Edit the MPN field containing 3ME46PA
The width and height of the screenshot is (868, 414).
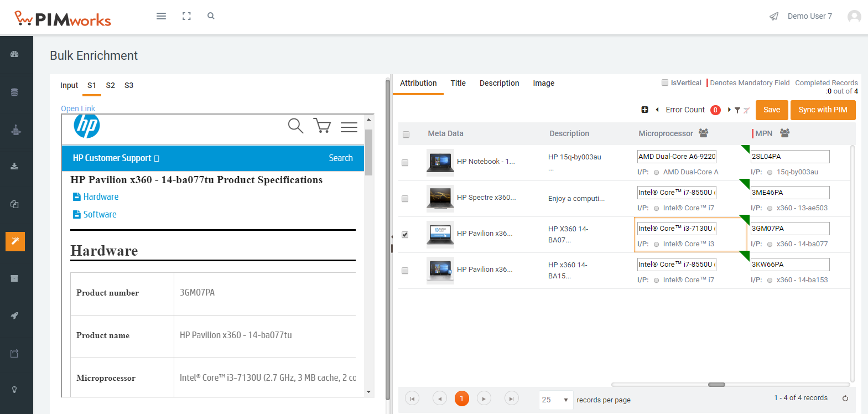point(790,193)
